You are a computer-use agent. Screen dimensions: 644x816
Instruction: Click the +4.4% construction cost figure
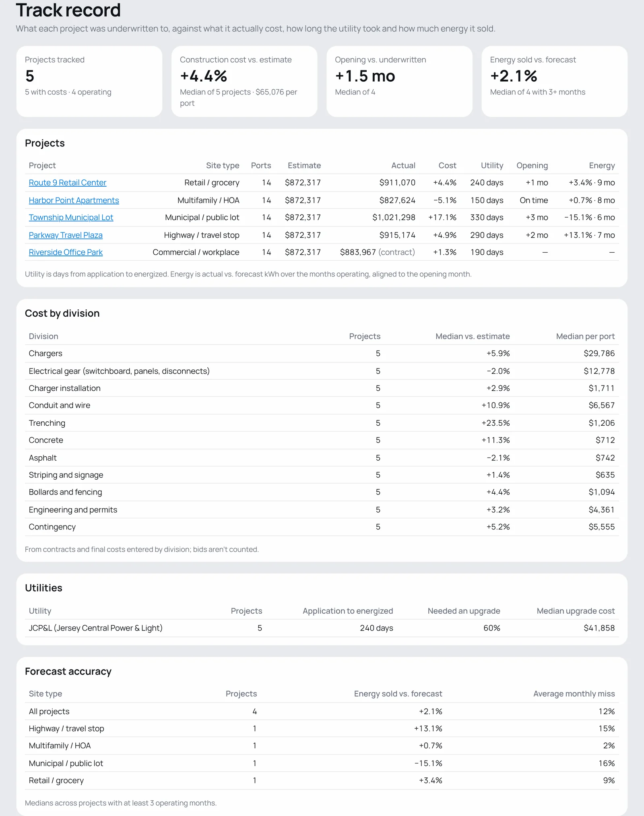[x=204, y=76]
